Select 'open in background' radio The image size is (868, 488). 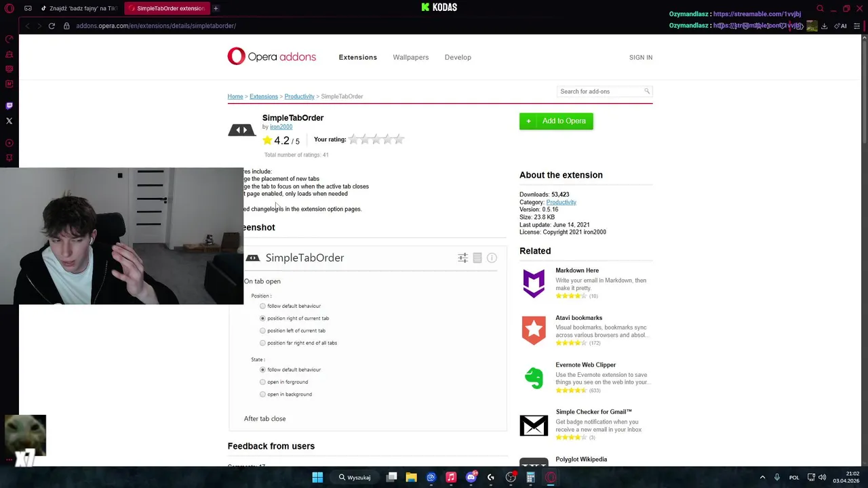point(262,394)
